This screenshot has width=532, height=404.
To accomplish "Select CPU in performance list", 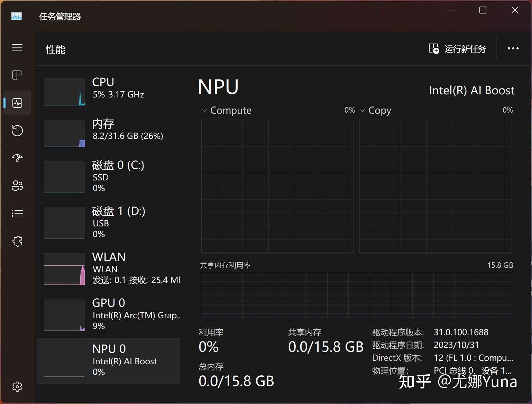I will point(108,92).
